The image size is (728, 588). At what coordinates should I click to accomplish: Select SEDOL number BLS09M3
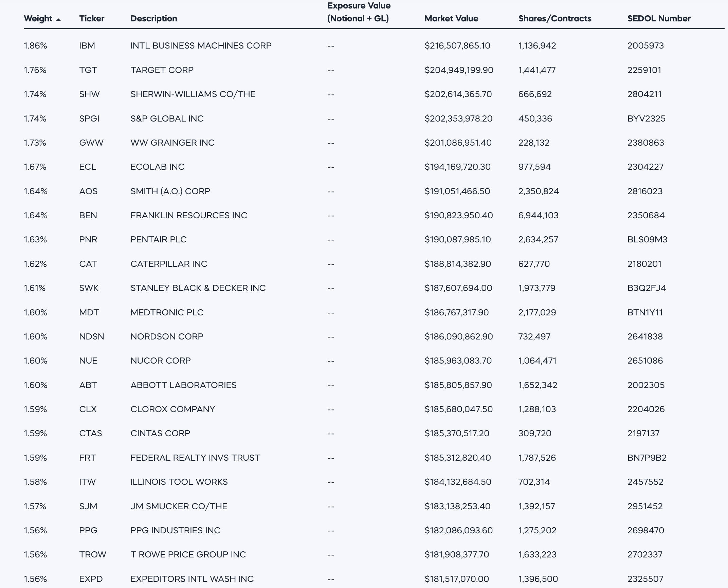click(x=647, y=239)
